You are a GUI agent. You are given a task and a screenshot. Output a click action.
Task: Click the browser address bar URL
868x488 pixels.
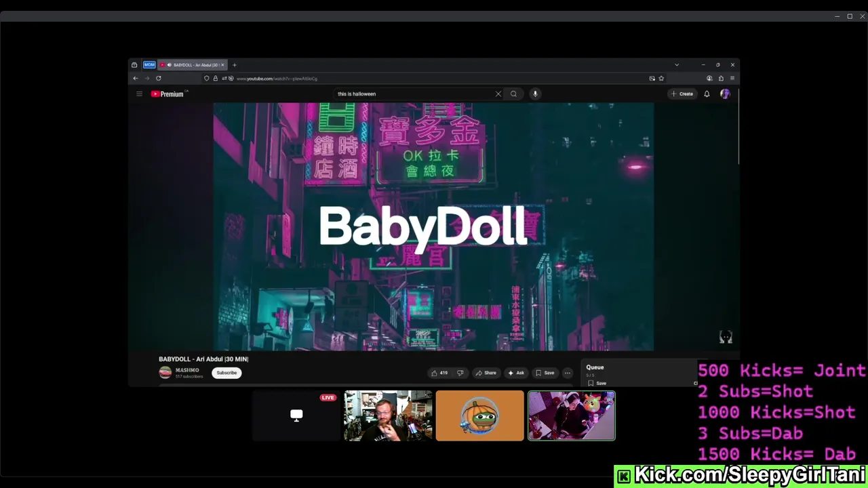[x=277, y=79]
